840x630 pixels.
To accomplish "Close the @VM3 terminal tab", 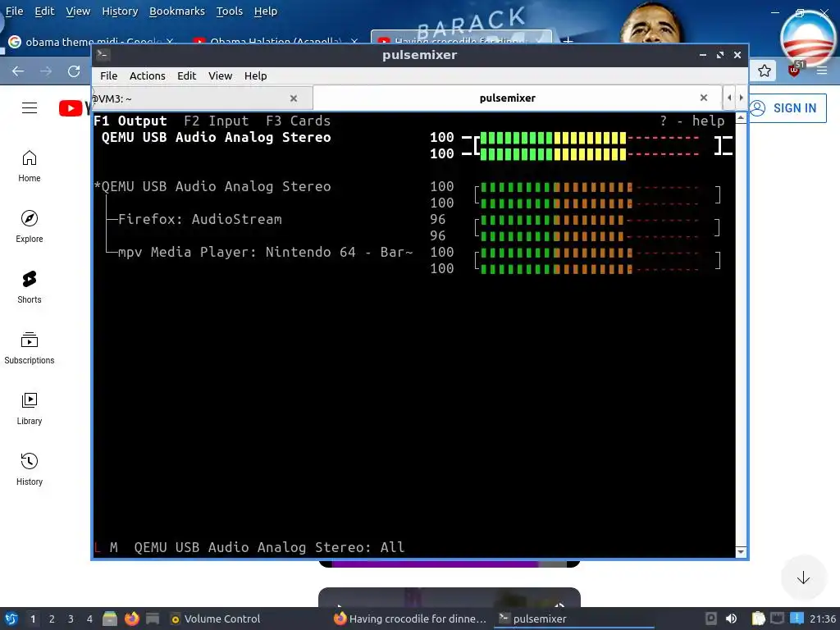I will tap(294, 98).
